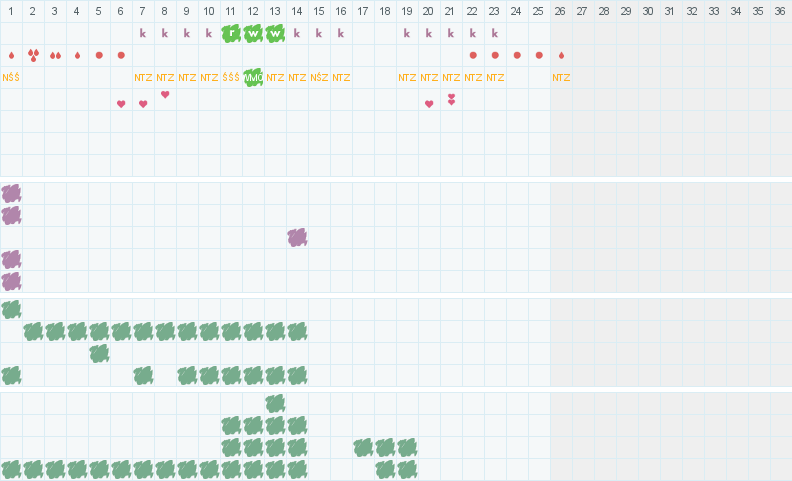The height and width of the screenshot is (481, 792).
Task: Click the NŠZ label on day 15
Action: 319,77
